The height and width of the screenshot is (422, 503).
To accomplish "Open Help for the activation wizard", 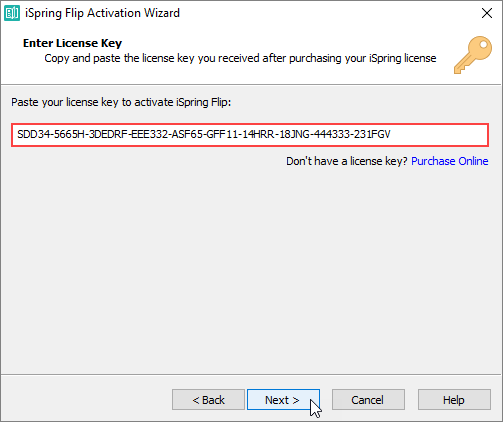I will click(454, 400).
